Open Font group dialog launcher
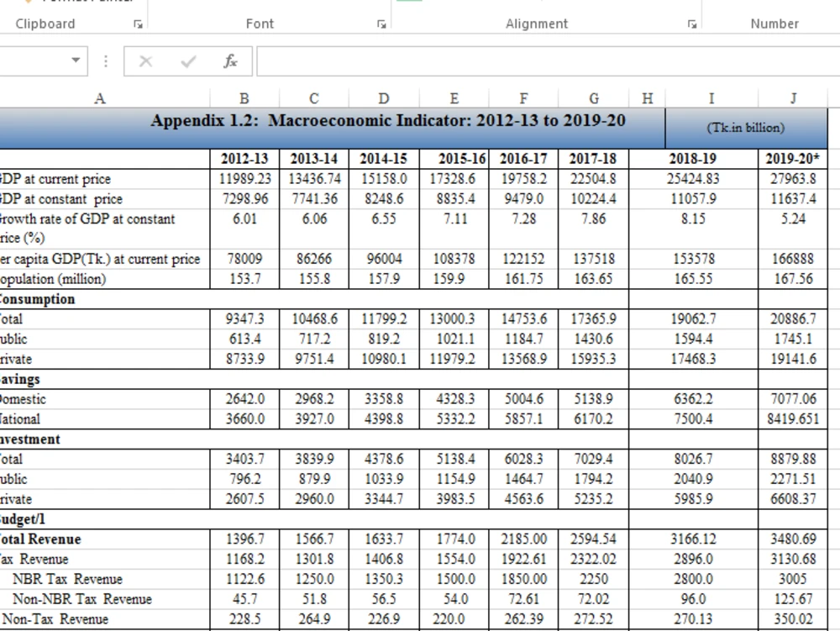 point(381,24)
